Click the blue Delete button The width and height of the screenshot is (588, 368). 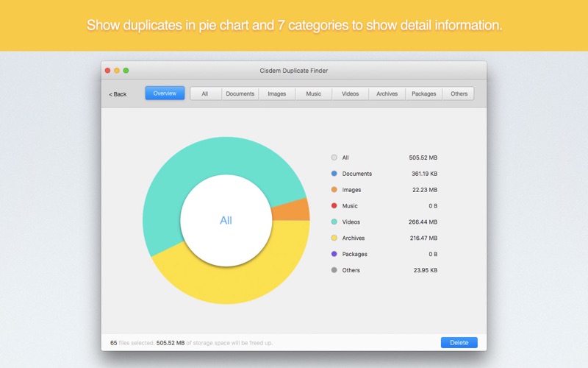tap(459, 342)
